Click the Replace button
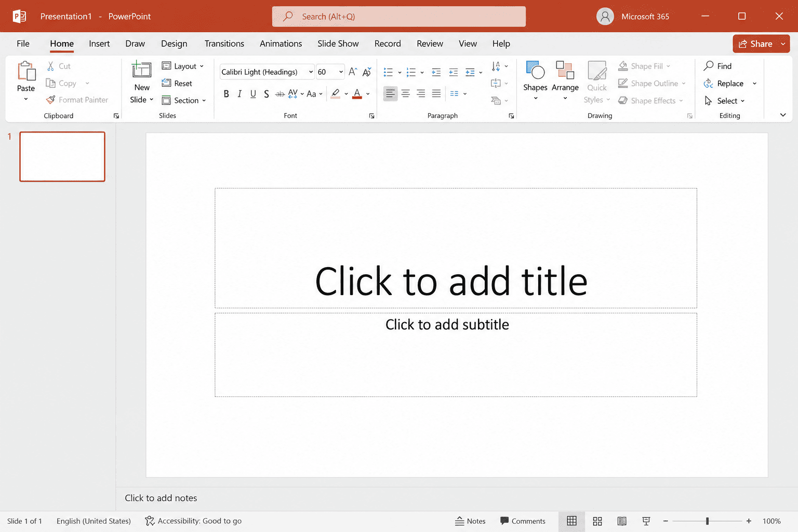This screenshot has height=532, width=798. point(724,83)
